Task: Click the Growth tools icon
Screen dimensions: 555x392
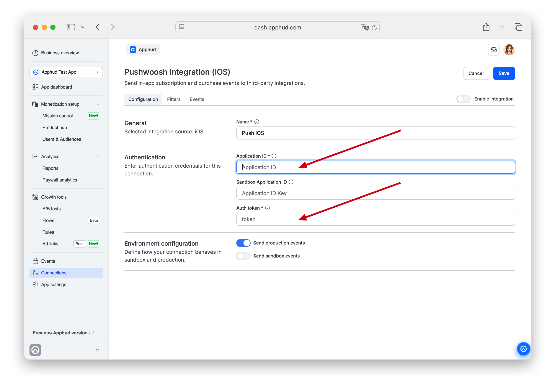Action: pyautogui.click(x=35, y=197)
